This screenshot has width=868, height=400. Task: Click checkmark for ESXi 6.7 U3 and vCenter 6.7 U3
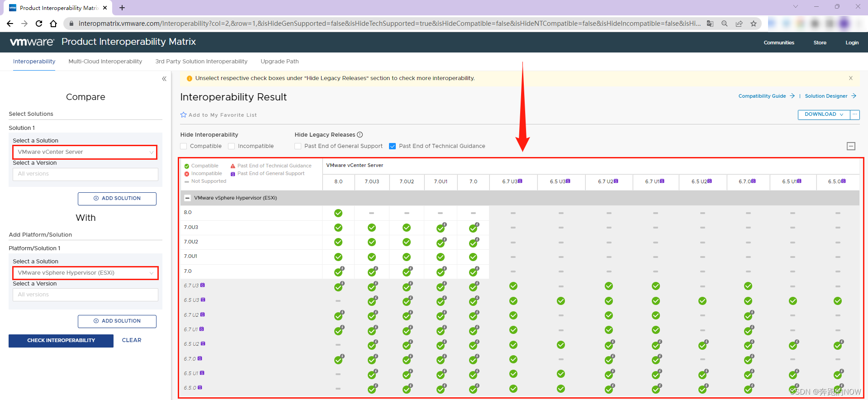point(513,286)
